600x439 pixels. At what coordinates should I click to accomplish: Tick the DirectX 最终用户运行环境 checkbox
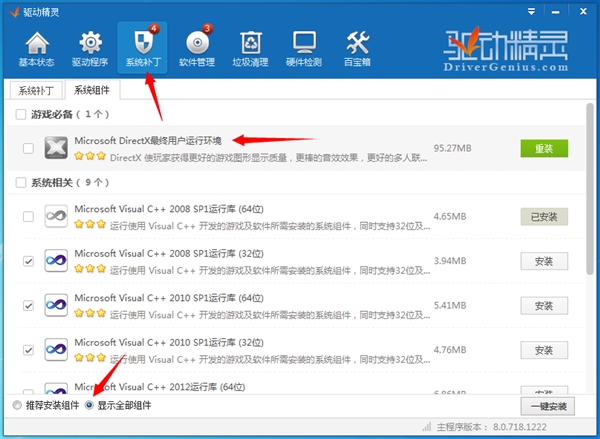28,148
